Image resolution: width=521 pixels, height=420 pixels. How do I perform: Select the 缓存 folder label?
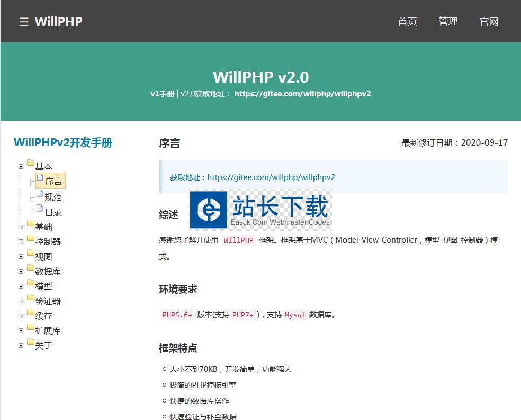(x=43, y=316)
